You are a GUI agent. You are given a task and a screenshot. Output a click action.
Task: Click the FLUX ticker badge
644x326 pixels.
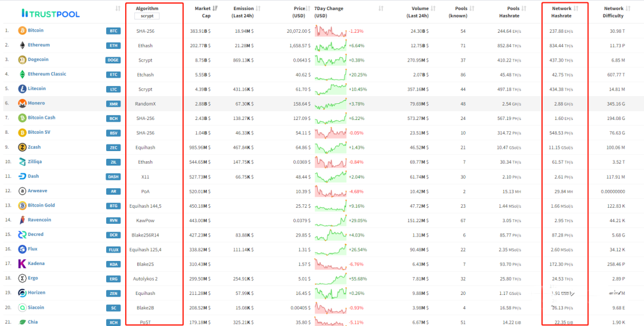tap(114, 250)
